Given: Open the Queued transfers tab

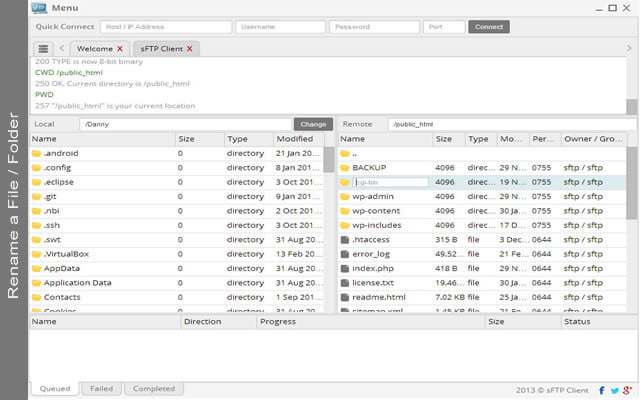Looking at the screenshot, I should (54, 388).
